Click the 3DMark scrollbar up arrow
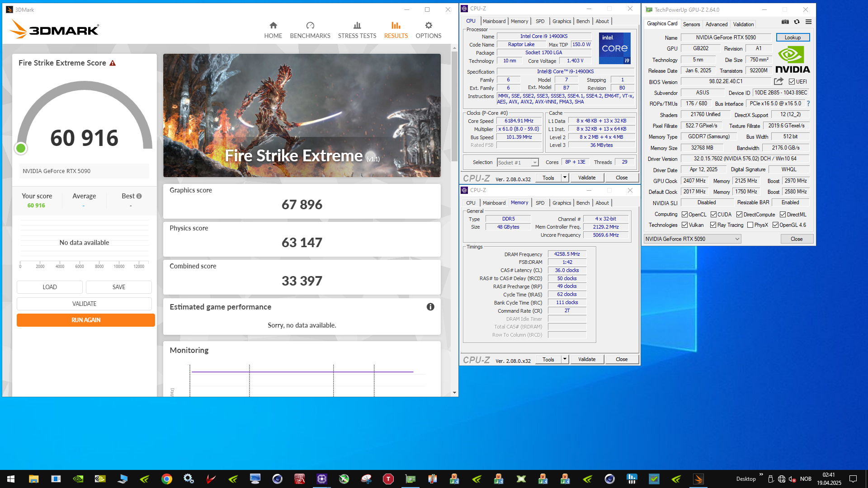Image resolution: width=868 pixels, height=488 pixels. tap(455, 47)
